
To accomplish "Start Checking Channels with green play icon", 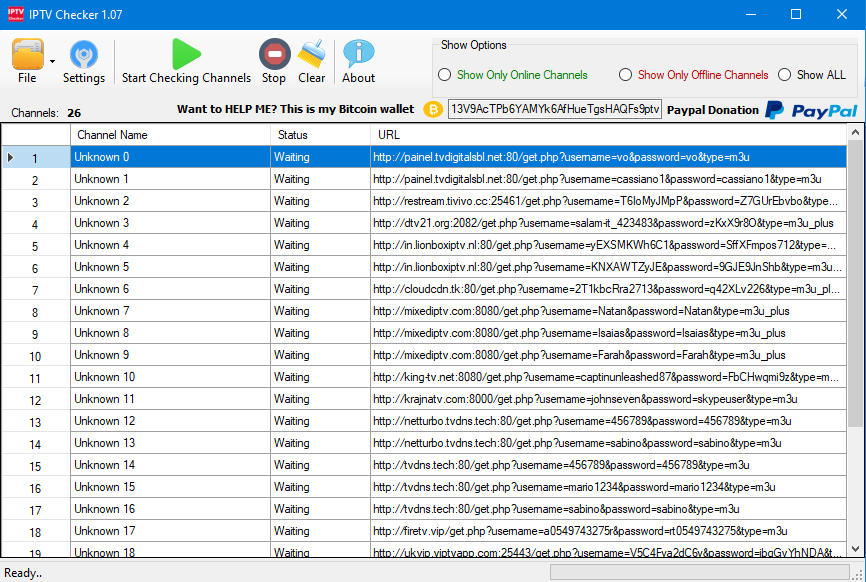I will pos(186,54).
